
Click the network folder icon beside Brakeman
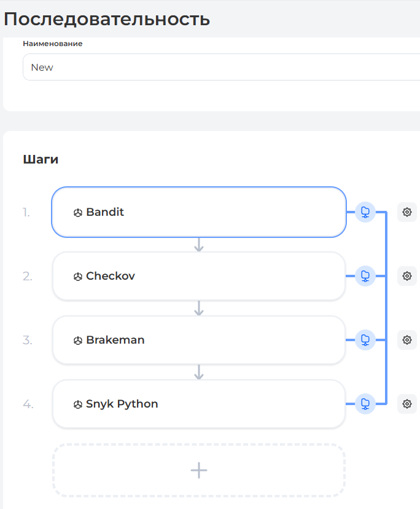coord(365,340)
